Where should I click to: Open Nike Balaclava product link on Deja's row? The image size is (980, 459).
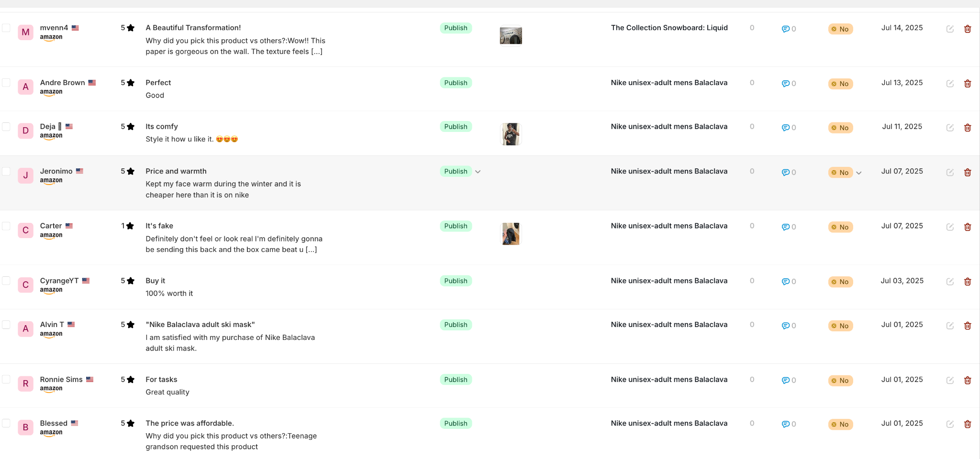coord(669,126)
